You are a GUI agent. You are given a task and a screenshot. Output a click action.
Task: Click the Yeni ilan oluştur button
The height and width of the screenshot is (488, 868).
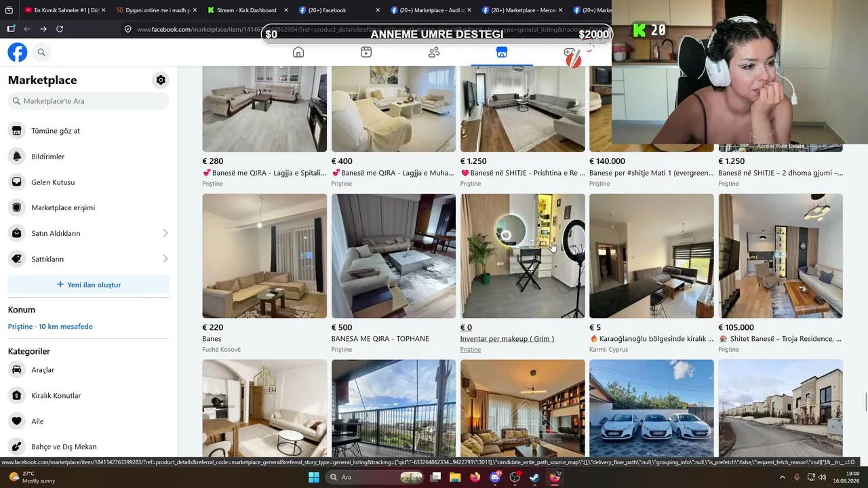[89, 285]
